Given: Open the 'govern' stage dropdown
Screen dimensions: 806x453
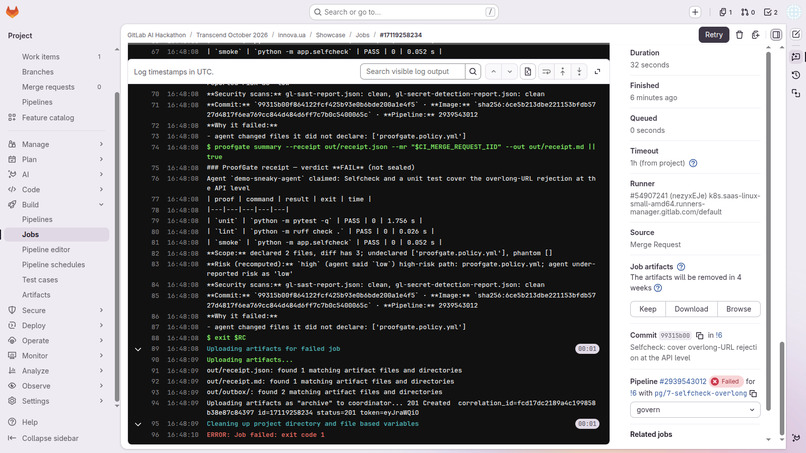Looking at the screenshot, I should click(695, 410).
